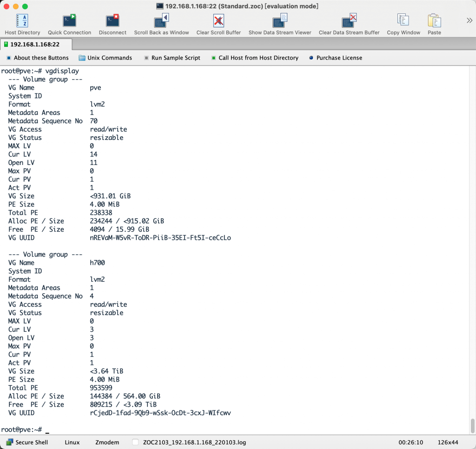Screen dimensions: 476x449
Task: Click the window title bar proxy icon
Action: [160, 6]
